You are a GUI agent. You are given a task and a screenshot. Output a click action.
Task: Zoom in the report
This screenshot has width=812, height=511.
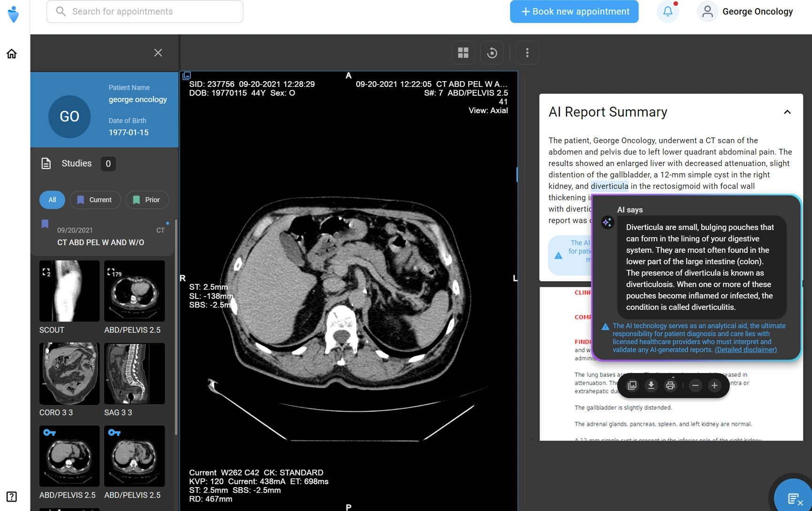pos(714,385)
